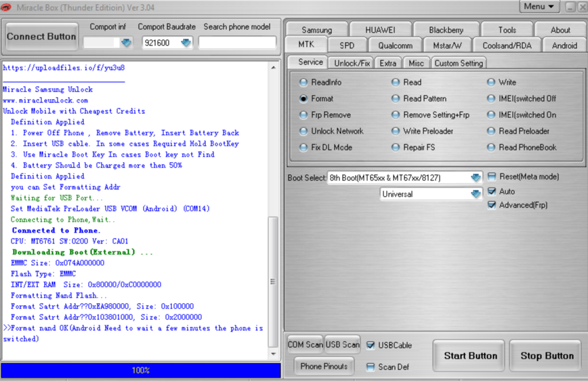This screenshot has width=588, height=381.
Task: Select the ReadInfo radio option
Action: click(303, 82)
